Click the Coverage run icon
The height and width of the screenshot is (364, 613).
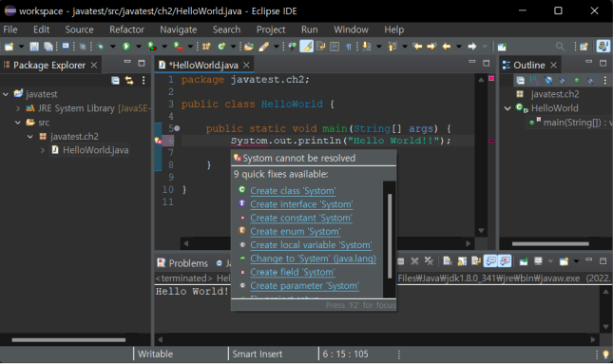tap(152, 47)
